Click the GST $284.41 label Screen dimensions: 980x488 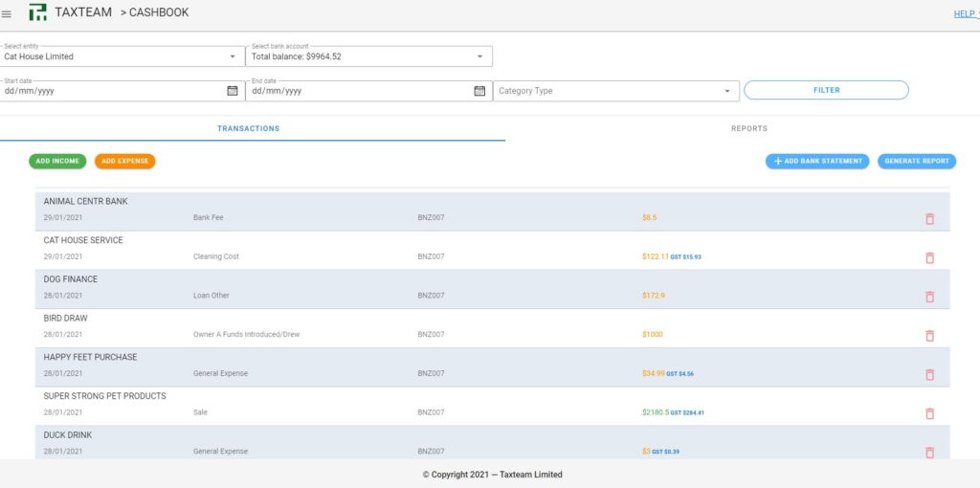click(x=687, y=413)
